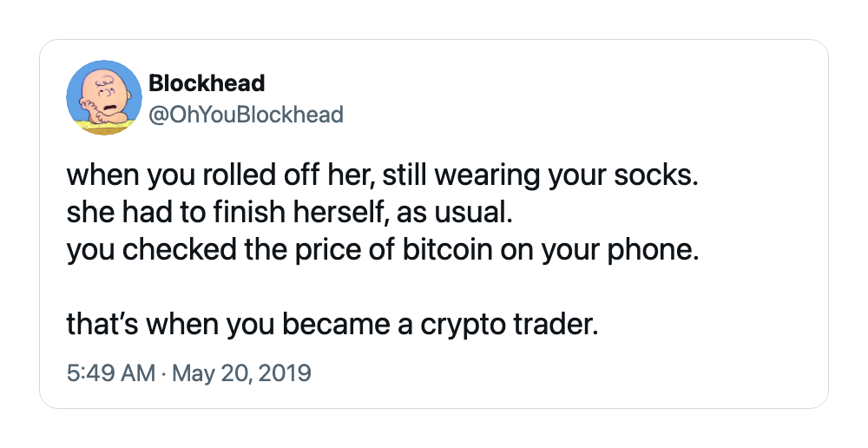Click the final line about crypto trader
This screenshot has width=868, height=448.
click(332, 325)
